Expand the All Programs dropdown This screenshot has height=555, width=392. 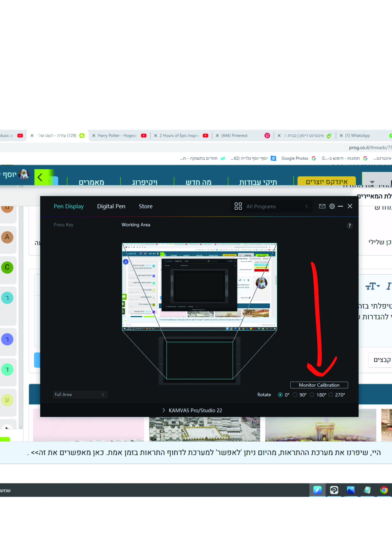coord(306,206)
